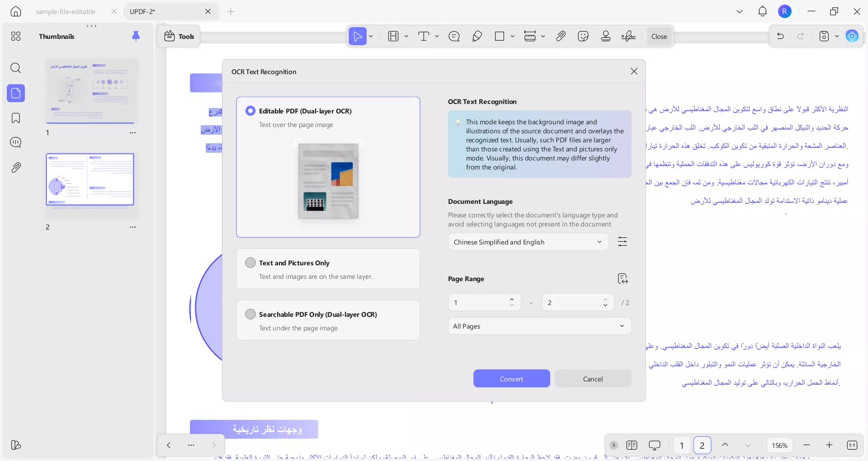The height and width of the screenshot is (461, 868).
Task: Select page 1 thumbnail
Action: tap(91, 91)
